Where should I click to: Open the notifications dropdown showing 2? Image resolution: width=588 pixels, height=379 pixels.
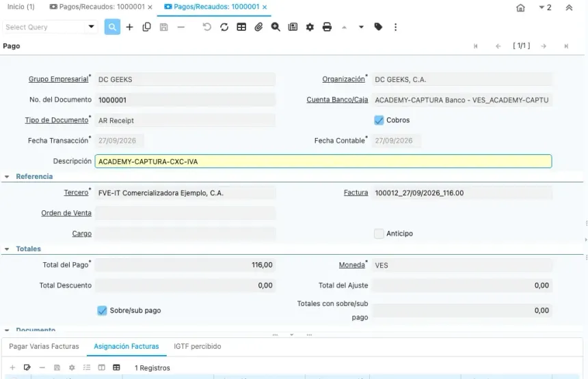[x=545, y=8]
